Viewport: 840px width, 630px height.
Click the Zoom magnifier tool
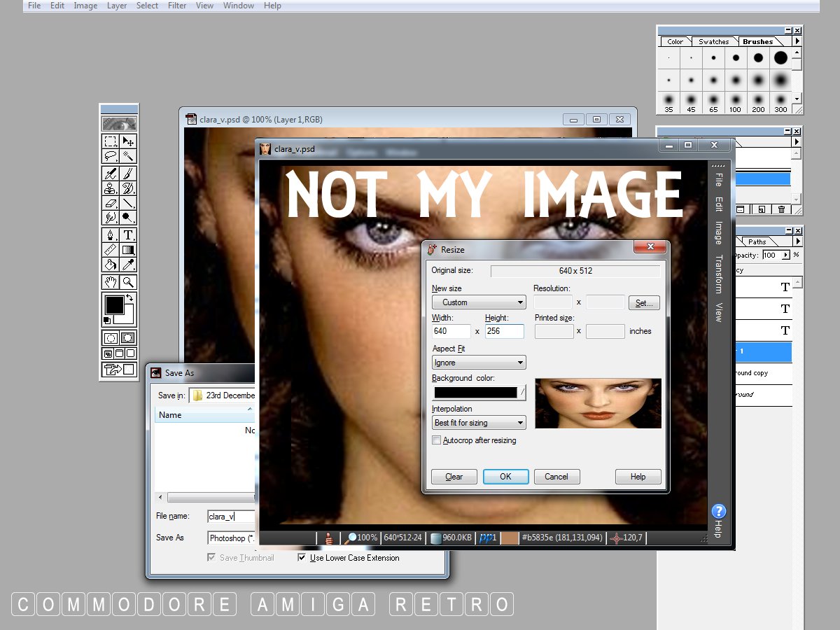point(128,282)
